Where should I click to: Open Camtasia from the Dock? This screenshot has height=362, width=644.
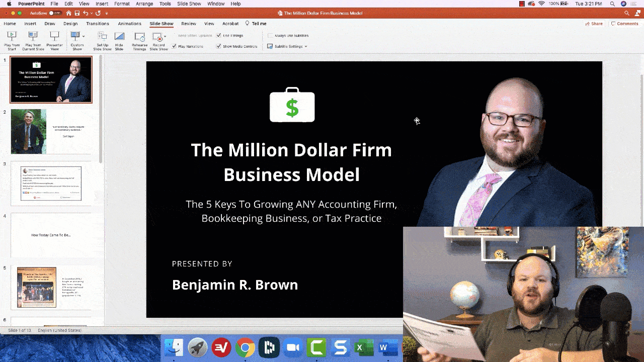click(317, 348)
